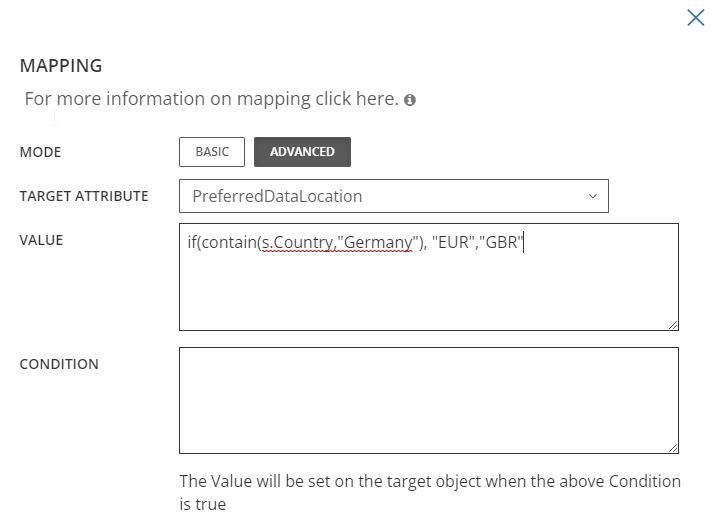The image size is (716, 526).
Task: Grab the Value text area resize grip
Action: pyautogui.click(x=673, y=324)
